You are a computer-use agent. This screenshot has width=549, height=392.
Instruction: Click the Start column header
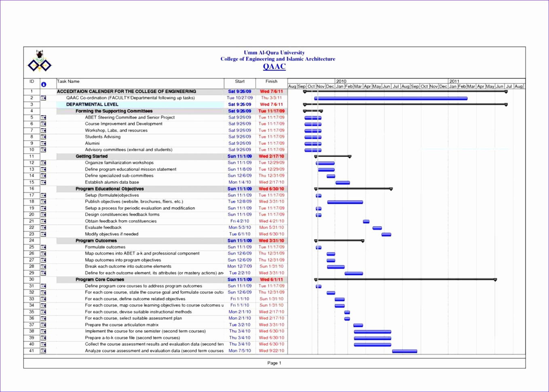coord(239,81)
